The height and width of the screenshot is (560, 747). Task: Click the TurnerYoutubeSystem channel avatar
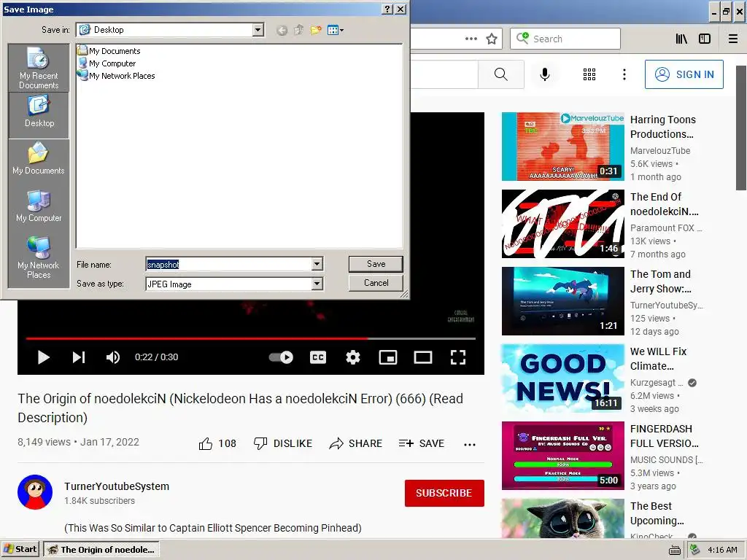[x=35, y=492]
